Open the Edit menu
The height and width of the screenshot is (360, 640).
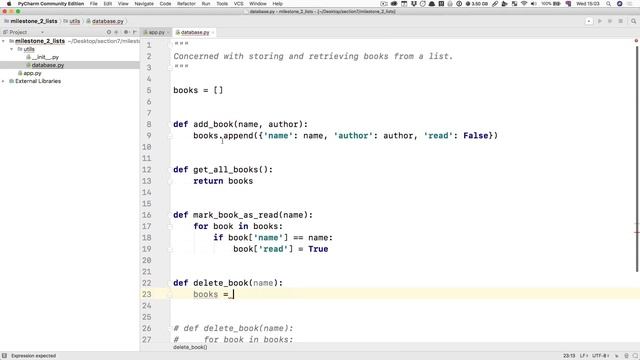[108, 4]
